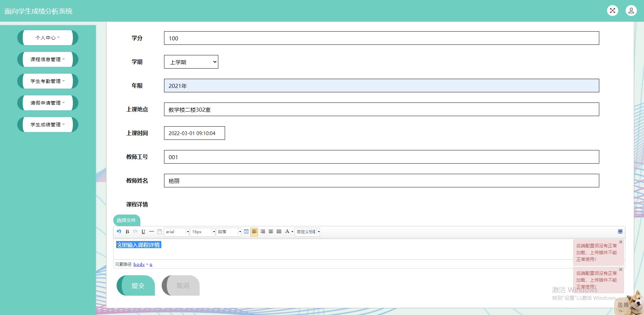This screenshot has height=315, width=644.
Task: Select the left align button
Action: point(254,231)
